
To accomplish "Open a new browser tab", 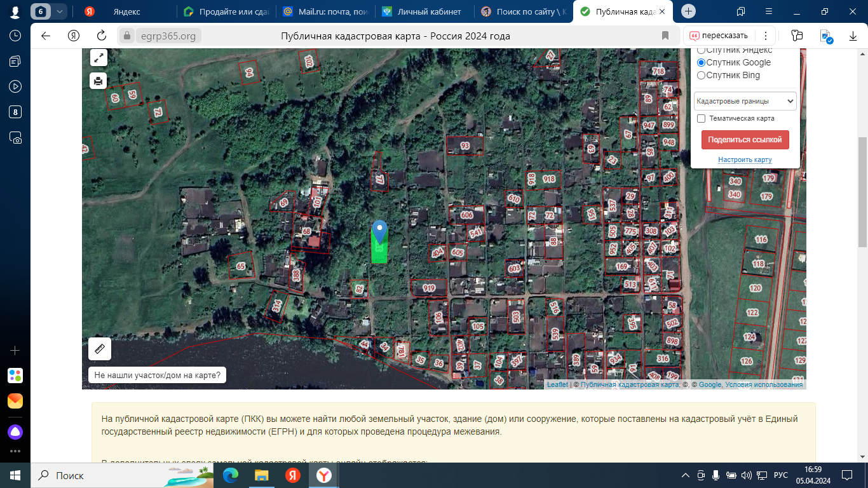I will click(689, 11).
